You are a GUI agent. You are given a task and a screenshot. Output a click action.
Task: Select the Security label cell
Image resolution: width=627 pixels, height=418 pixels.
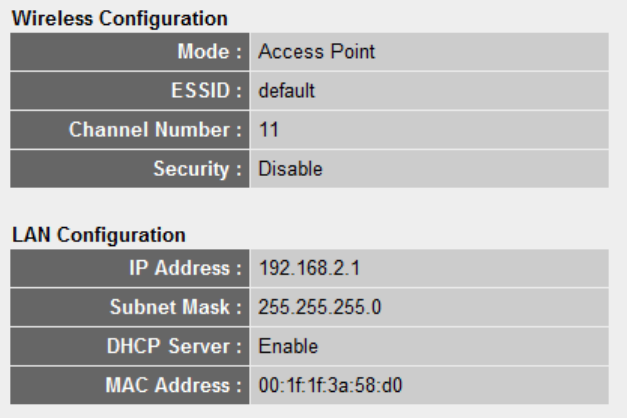point(130,169)
